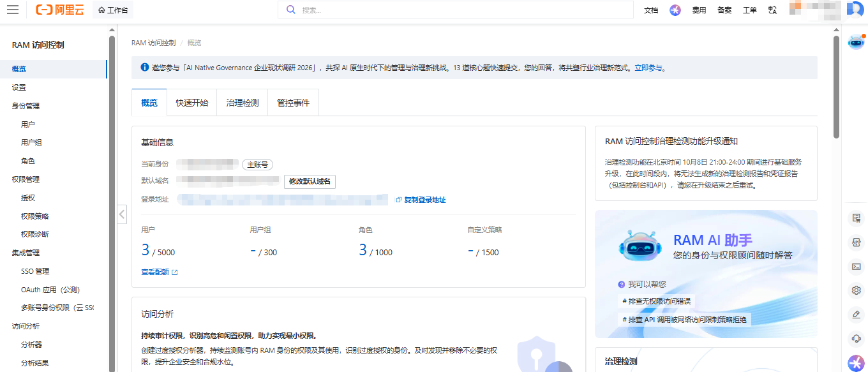Click the floating AI star button at bottom right

pyautogui.click(x=856, y=362)
